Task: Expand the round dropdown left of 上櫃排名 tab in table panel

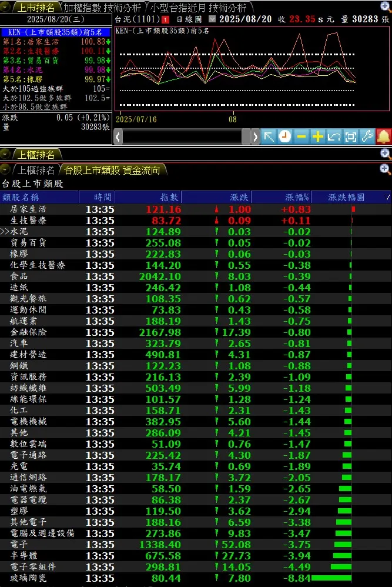Action: 5,169
